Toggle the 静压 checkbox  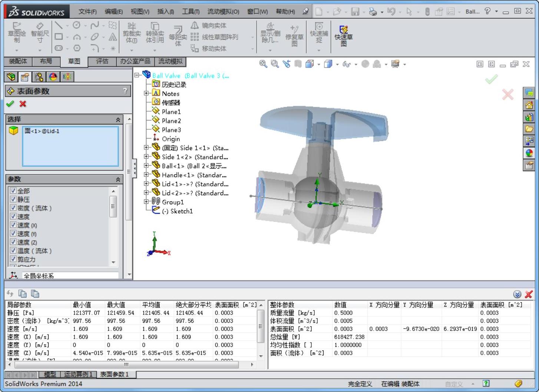click(x=13, y=199)
